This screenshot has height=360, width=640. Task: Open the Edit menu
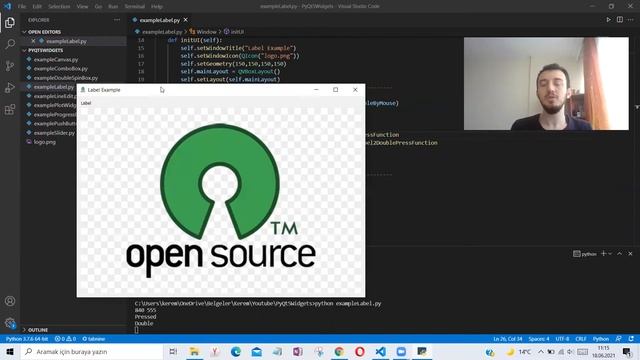click(x=37, y=7)
